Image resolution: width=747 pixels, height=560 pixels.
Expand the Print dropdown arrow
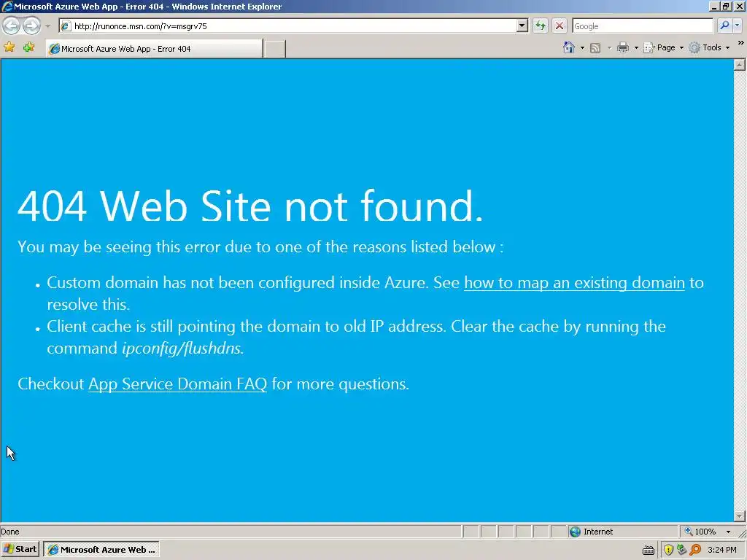coord(636,48)
